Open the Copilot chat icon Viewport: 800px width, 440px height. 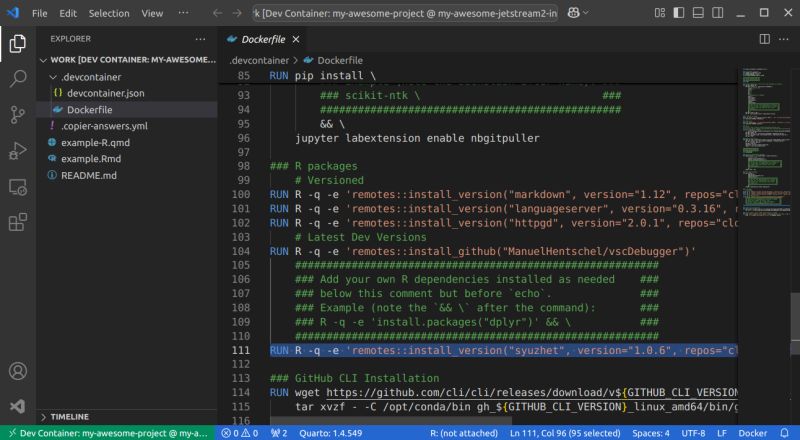click(573, 13)
